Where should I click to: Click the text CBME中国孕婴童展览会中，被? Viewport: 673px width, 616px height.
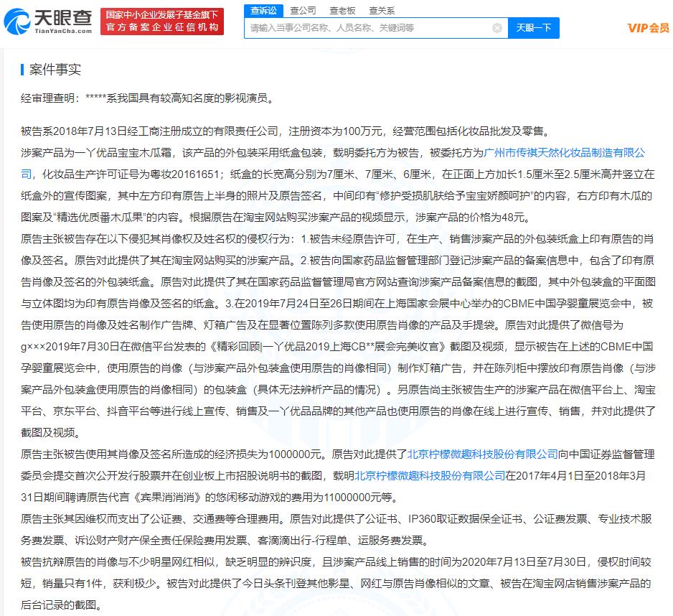coord(578,304)
